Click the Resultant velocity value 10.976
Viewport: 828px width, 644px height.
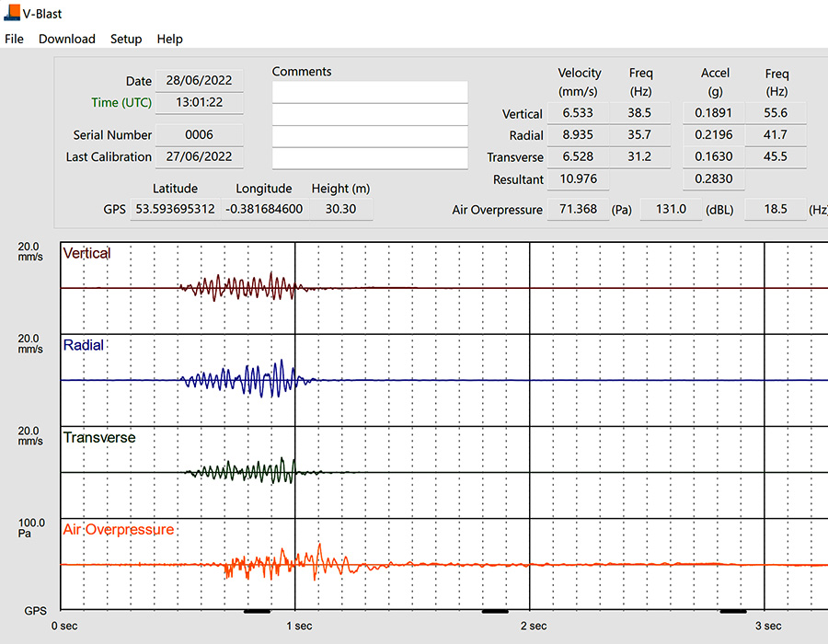coord(579,179)
